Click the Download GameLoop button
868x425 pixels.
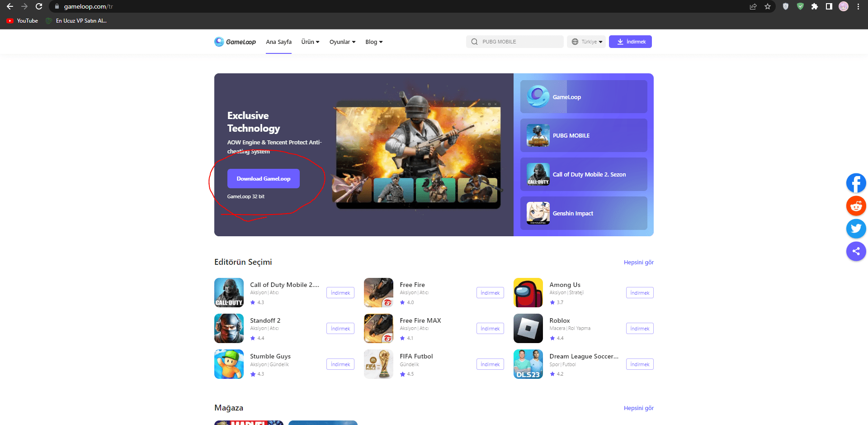coord(264,179)
